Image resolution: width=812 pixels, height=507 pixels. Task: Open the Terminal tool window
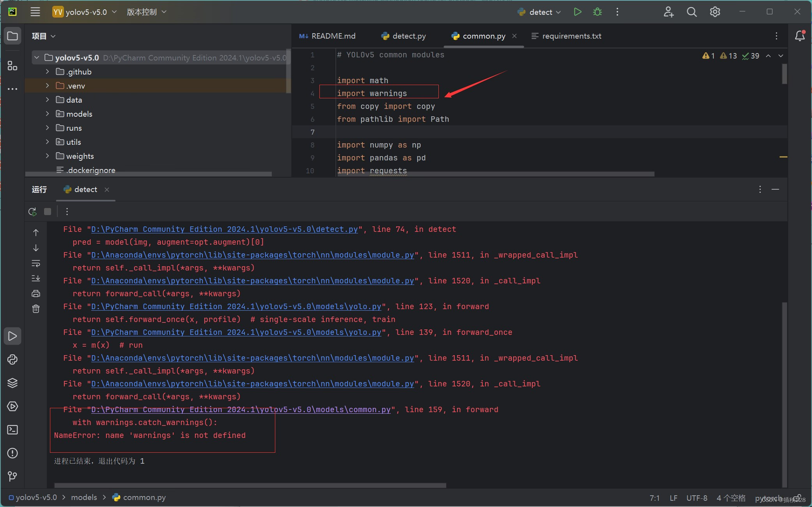12,430
